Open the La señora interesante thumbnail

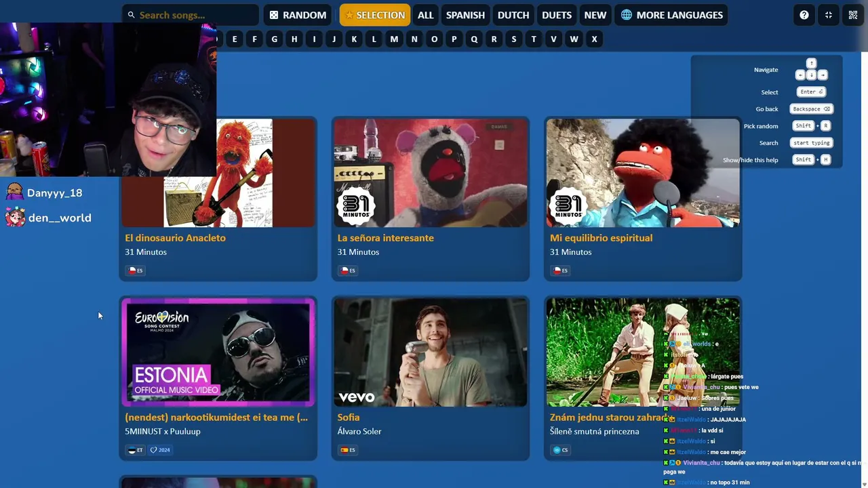coord(431,173)
